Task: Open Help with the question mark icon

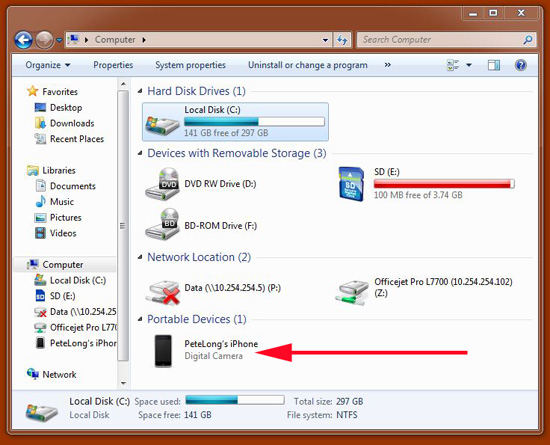Action: pos(521,65)
